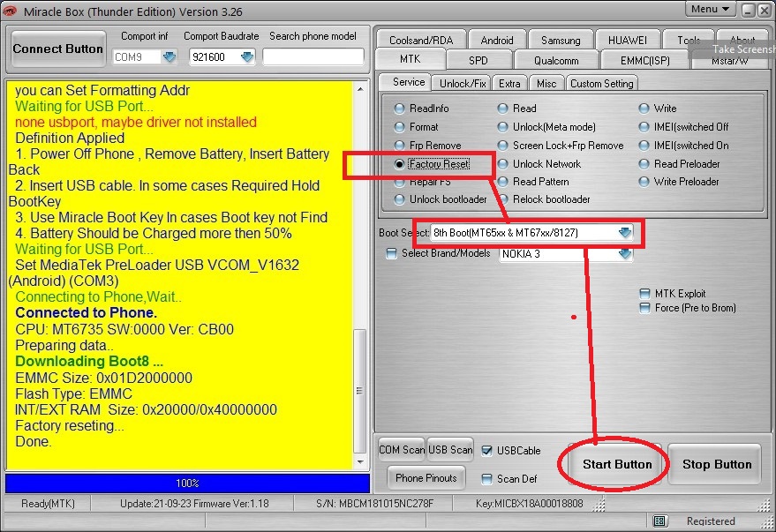Click the Miracle Box app icon in title bar
Image resolution: width=776 pixels, height=532 pixels.
pyautogui.click(x=9, y=11)
